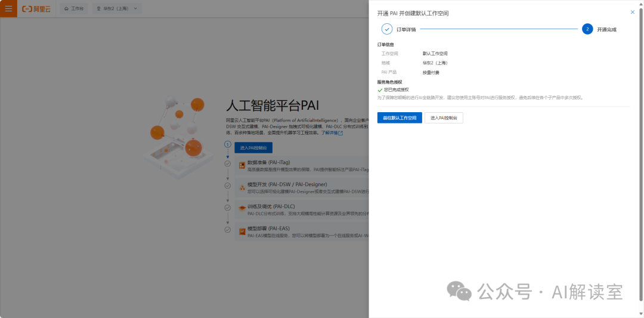Click the check circle beside 模型部署
Image resolution: width=644 pixels, height=318 pixels.
[x=228, y=230]
